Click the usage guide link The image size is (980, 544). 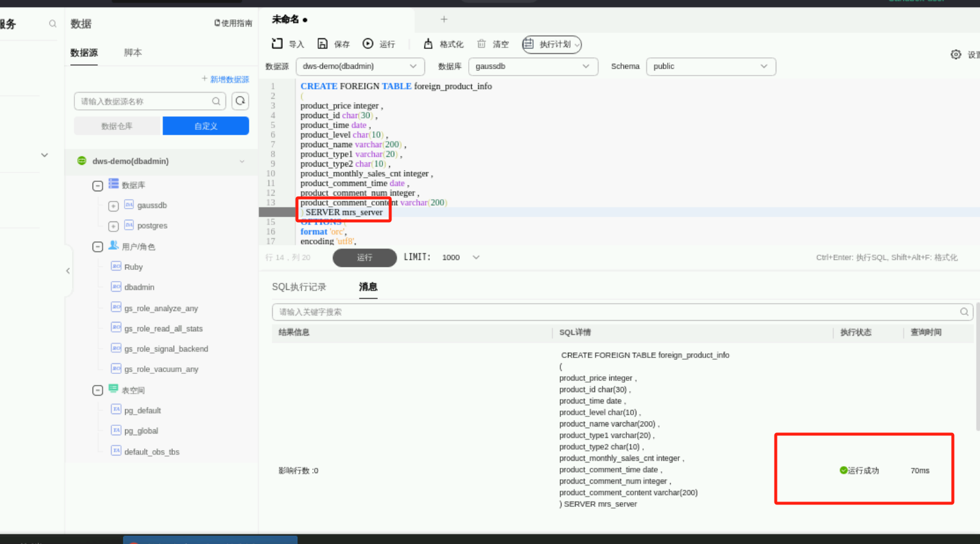(233, 23)
